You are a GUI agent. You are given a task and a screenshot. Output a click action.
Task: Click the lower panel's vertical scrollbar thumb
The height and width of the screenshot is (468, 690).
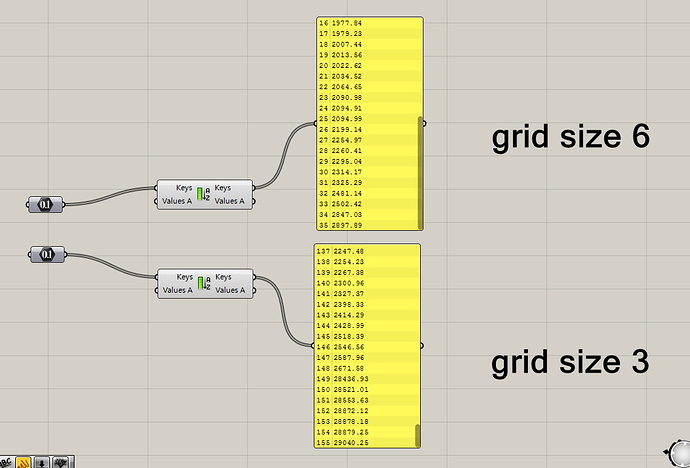point(418,435)
